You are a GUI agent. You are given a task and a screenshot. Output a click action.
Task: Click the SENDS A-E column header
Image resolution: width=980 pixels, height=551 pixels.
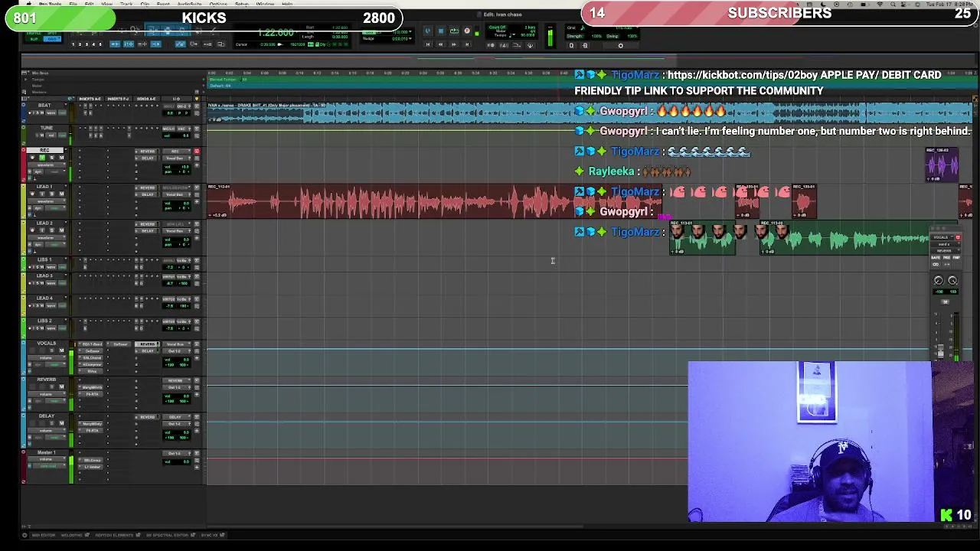[146, 99]
